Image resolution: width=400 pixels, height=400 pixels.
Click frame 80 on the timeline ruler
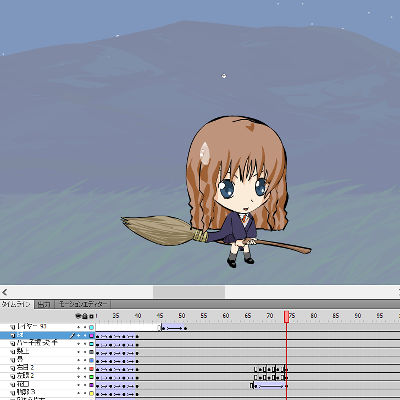click(x=314, y=316)
